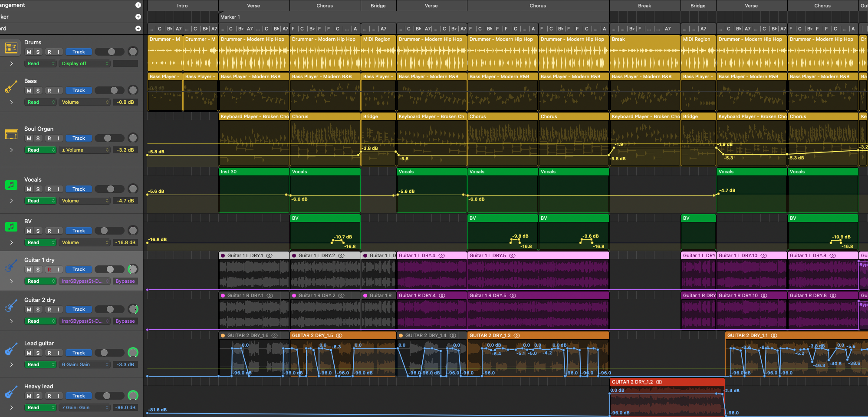Viewport: 868px width, 417px height.
Task: Click loop icon on GUITAR 2 DRY_1.3 region
Action: tap(517, 336)
